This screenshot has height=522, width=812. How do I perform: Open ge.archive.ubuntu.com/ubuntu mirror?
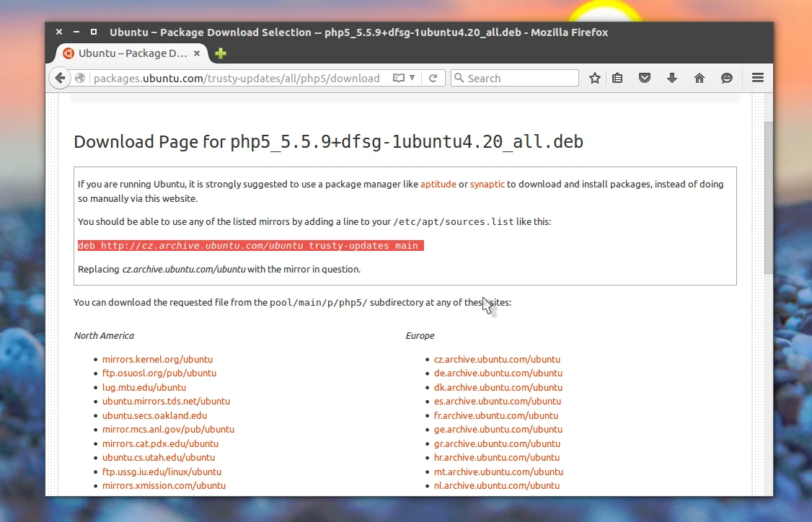[498, 429]
